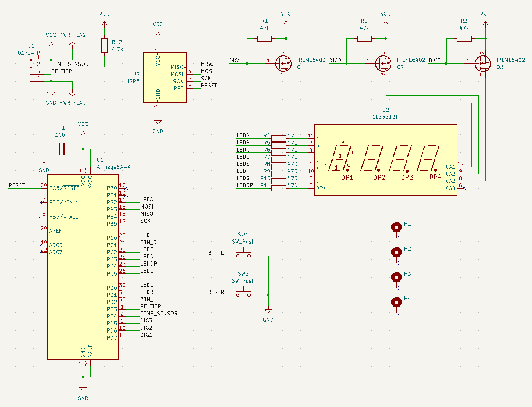Click the PB6/XTAL1 pin name
Viewport: 532px width, 407px height.
[64, 202]
